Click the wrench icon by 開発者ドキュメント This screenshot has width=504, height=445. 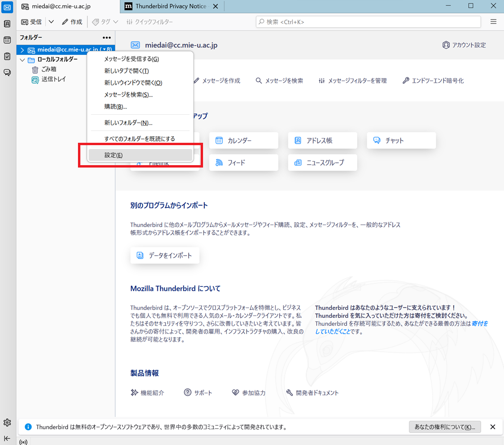pos(290,393)
